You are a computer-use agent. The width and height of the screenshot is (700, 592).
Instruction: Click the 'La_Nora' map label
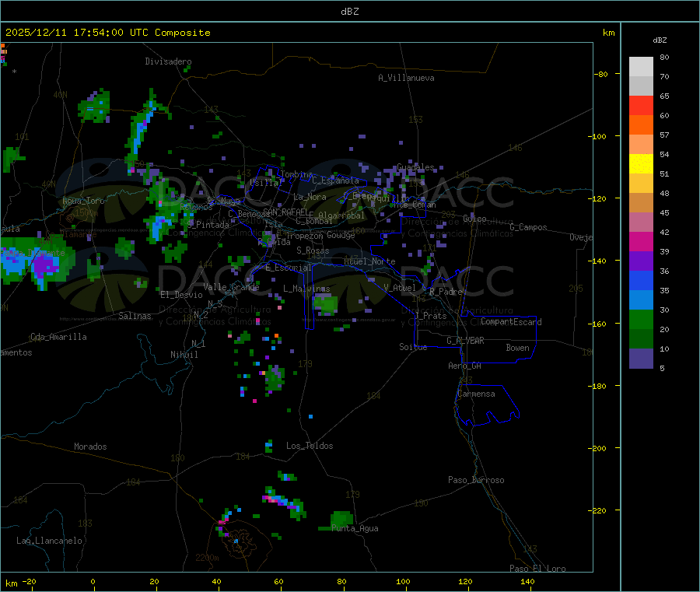[x=310, y=197]
